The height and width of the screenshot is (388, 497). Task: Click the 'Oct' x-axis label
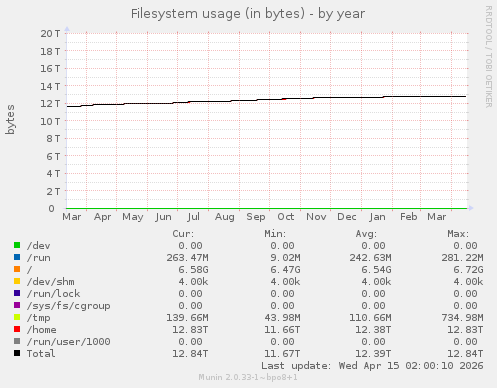coord(286,217)
